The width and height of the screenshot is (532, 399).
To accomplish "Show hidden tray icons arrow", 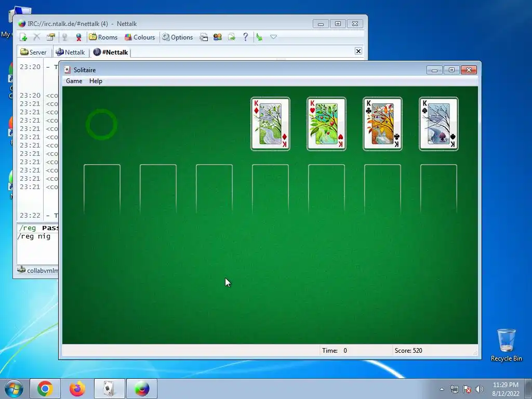I will (442, 389).
